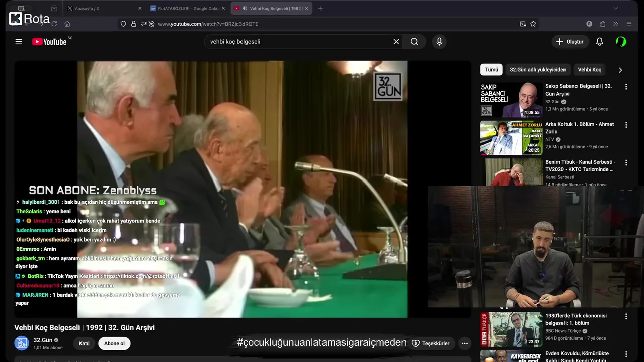The image size is (644, 362).
Task: Open tracking protection shield icon
Action: click(123, 24)
